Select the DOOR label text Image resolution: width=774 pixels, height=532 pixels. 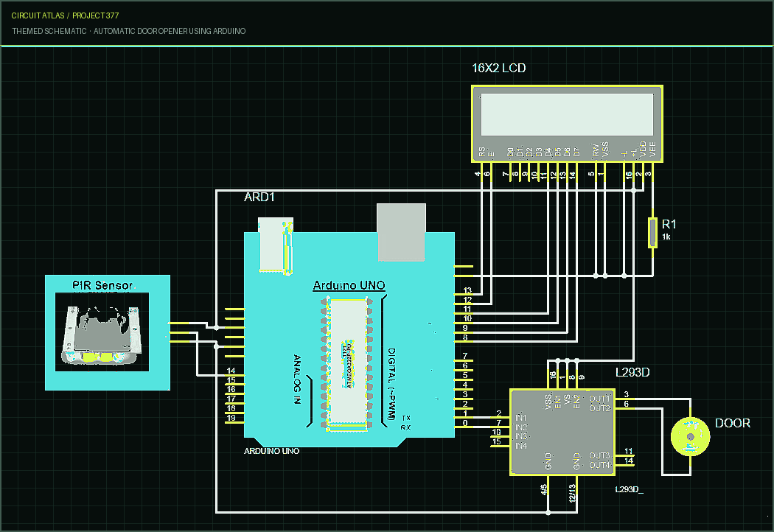(733, 423)
